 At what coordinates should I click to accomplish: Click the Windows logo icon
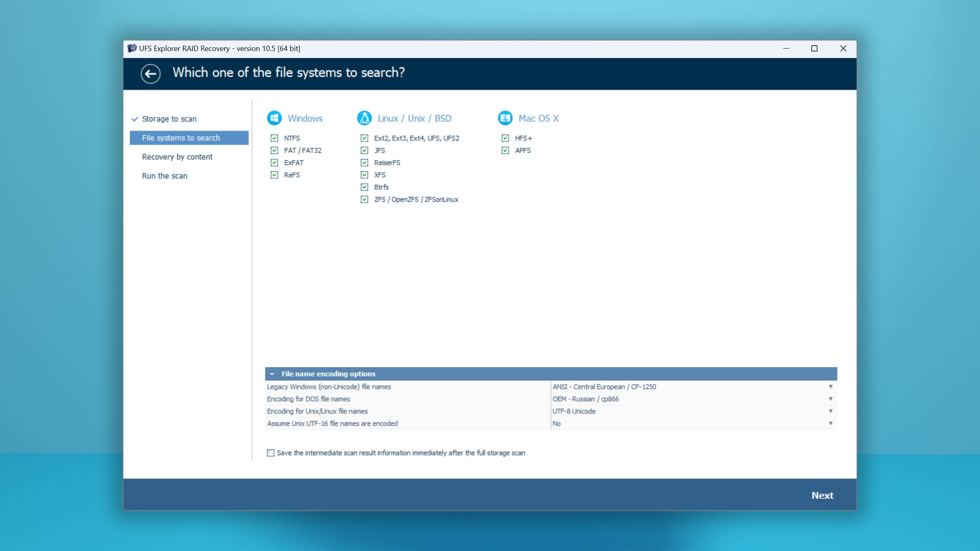click(x=274, y=118)
